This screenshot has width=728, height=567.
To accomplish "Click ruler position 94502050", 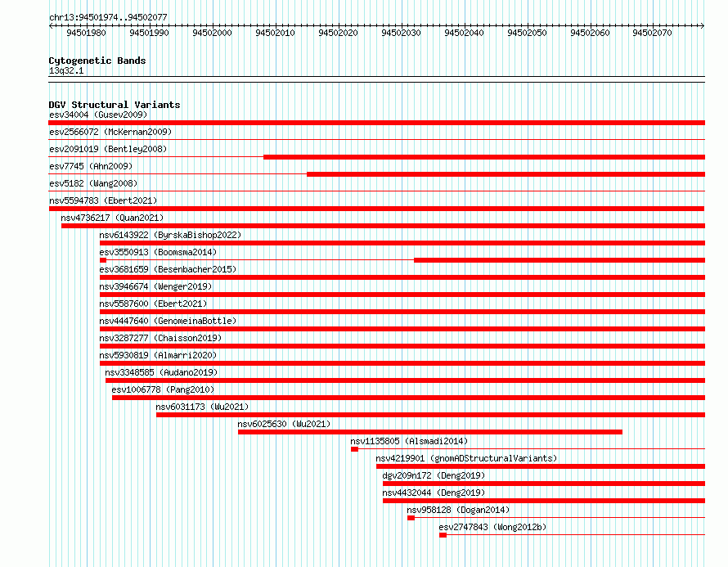I will click(527, 33).
